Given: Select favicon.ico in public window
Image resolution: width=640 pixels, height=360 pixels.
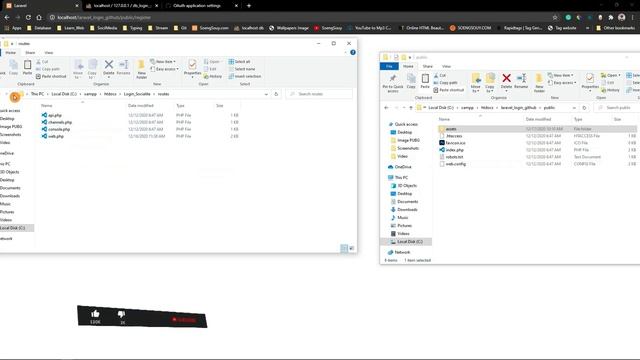Looking at the screenshot, I should tap(452, 143).
